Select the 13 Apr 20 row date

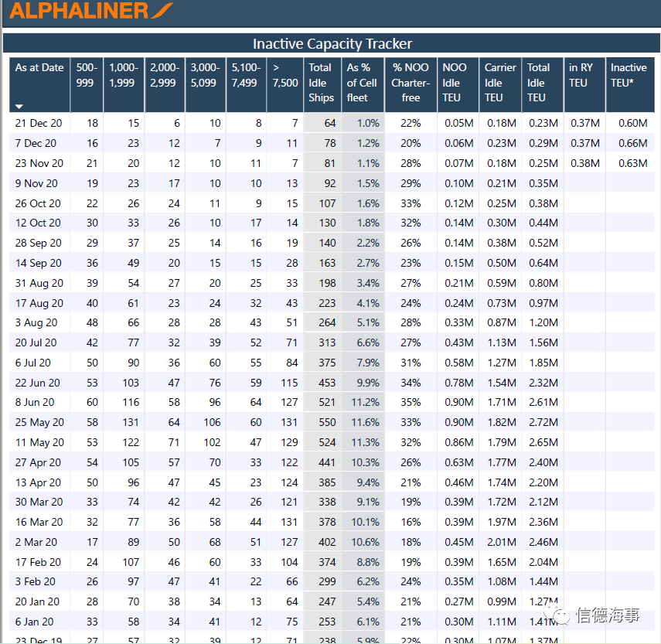[x=38, y=482]
